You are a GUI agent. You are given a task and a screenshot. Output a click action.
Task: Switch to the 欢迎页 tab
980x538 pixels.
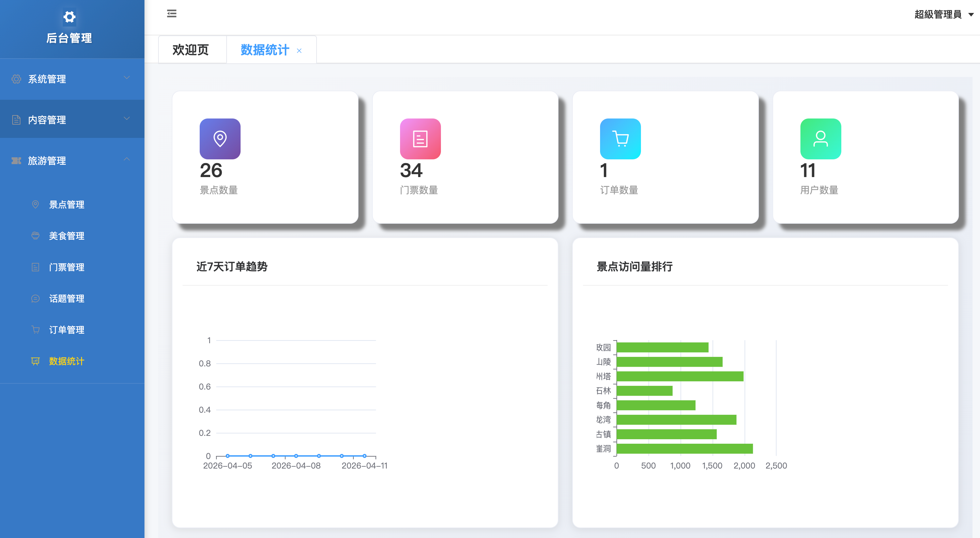[x=190, y=50]
